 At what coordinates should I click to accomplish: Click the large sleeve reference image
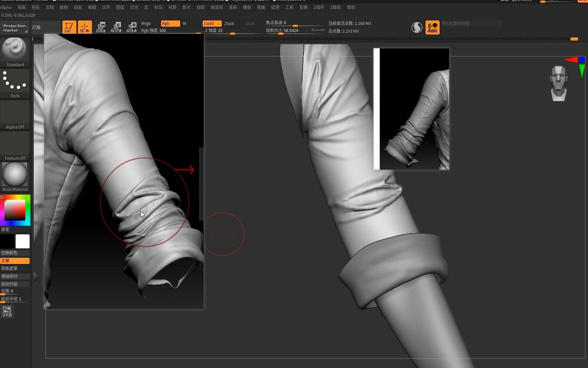pos(124,171)
